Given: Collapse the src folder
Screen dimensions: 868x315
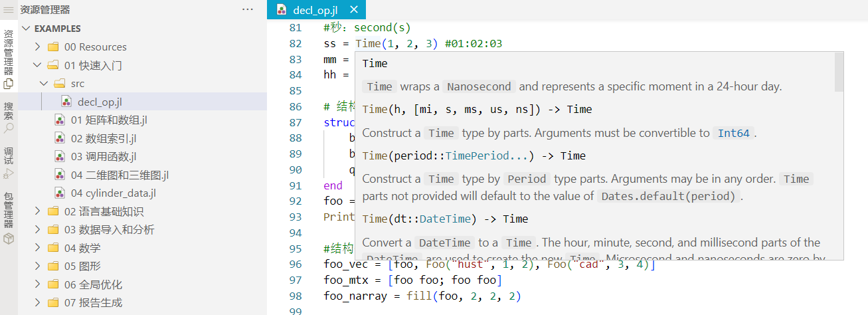Looking at the screenshot, I should coord(44,84).
